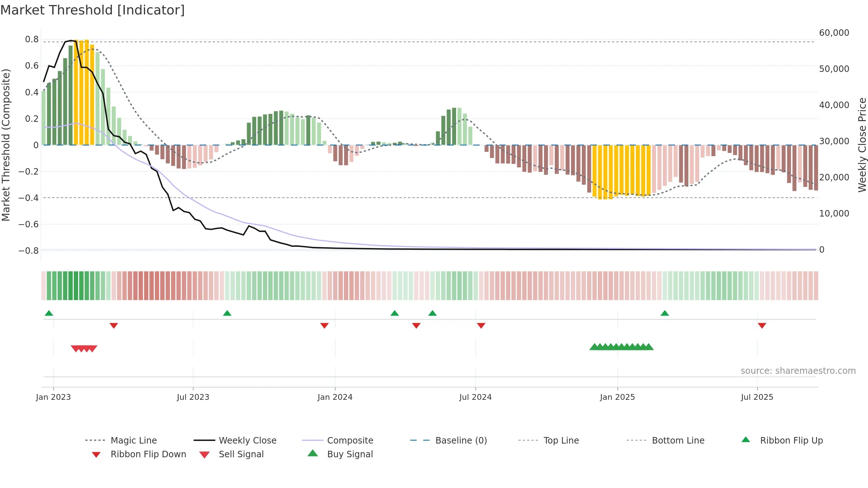The height and width of the screenshot is (488, 868).
Task: Click the Jul 2025 x-axis label
Action: [x=757, y=397]
